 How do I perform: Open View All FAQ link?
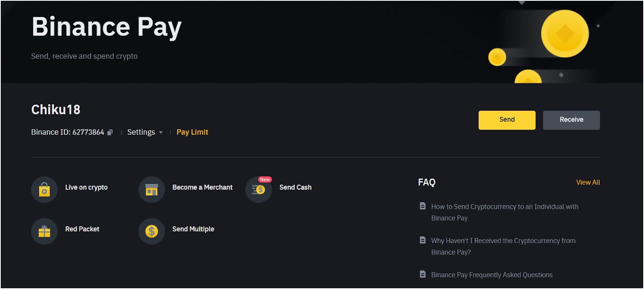[x=588, y=182]
